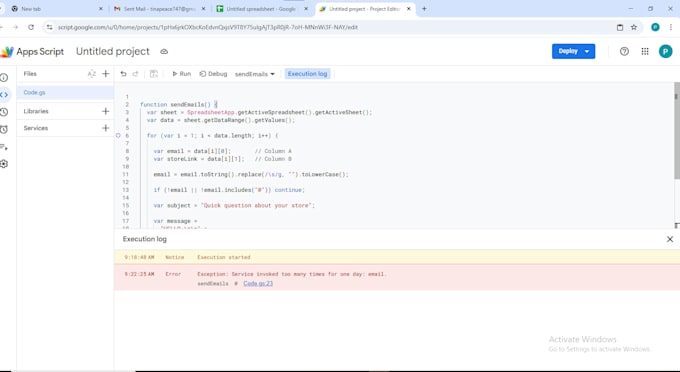Close the Sent Mail tab
The height and width of the screenshot is (372, 680).
(x=203, y=9)
